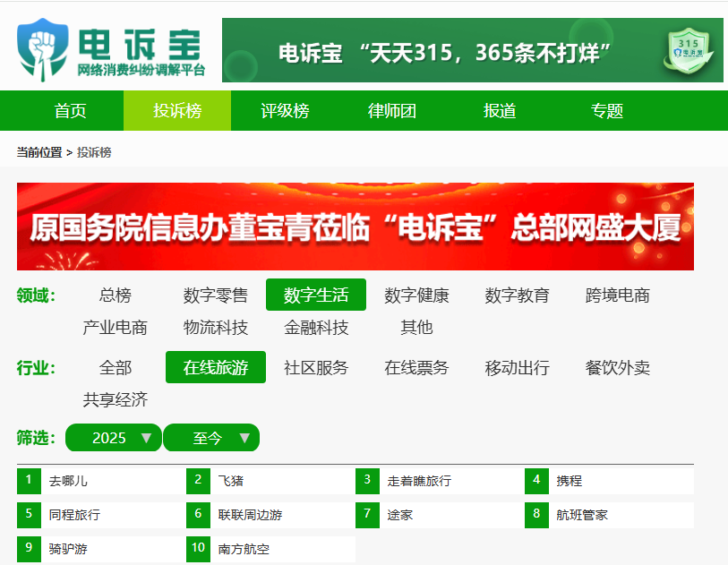Click the 电诉宝 shield fist logo
This screenshot has height=565, width=728.
point(42,49)
